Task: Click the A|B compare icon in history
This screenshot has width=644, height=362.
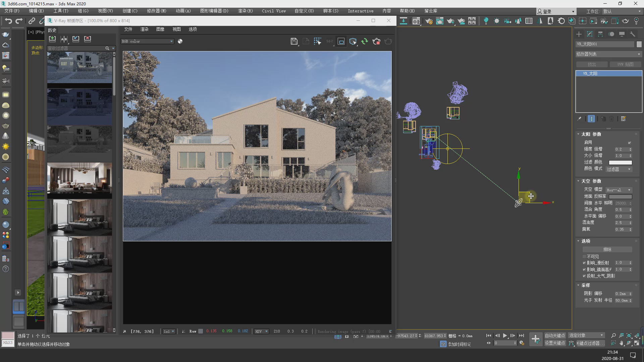Action: (x=64, y=39)
